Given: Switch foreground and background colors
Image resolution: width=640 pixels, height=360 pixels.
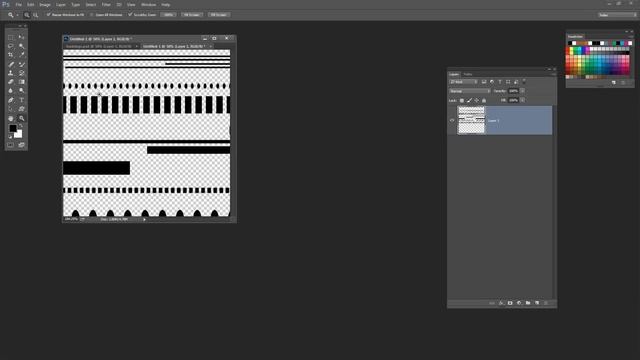Looking at the screenshot, I should tap(20, 126).
